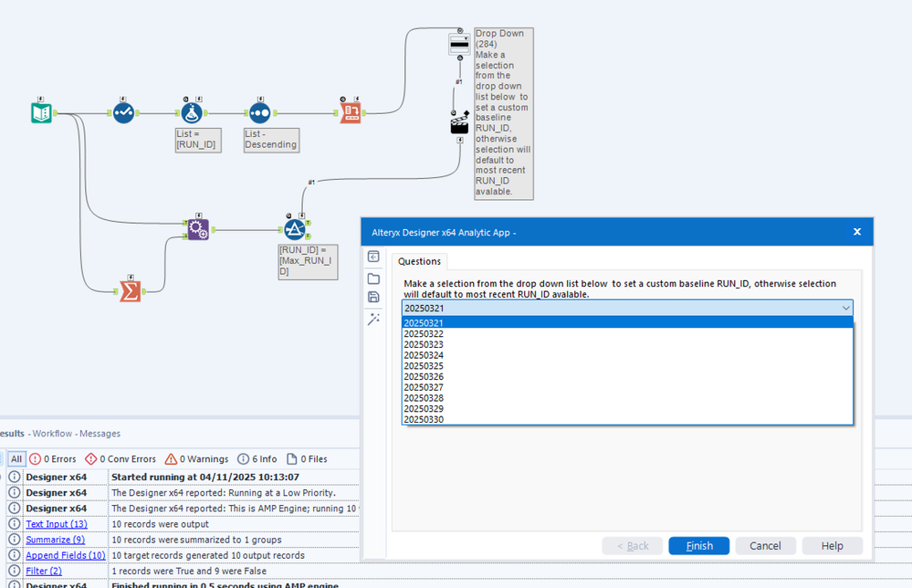The width and height of the screenshot is (912, 588).
Task: Choose 20250330 from the list
Action: tap(627, 419)
